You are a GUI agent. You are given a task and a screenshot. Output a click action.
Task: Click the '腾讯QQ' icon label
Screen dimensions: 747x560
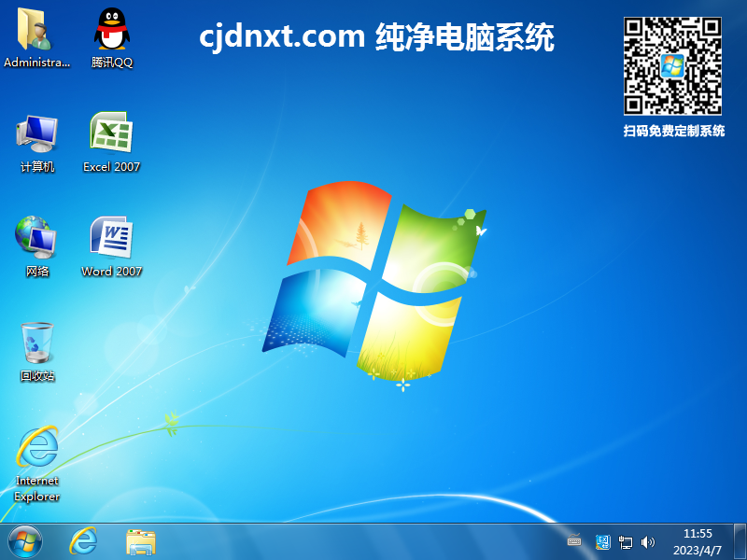[x=112, y=63]
